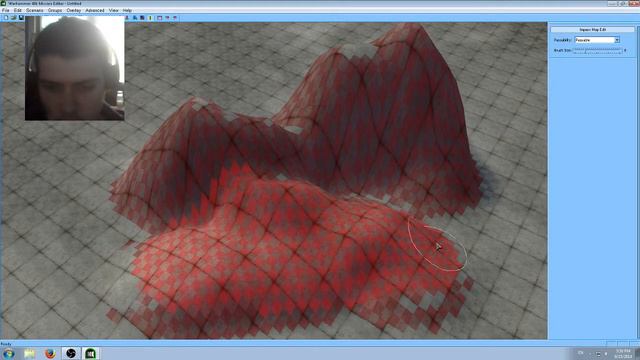Click the taskbar clock

pyautogui.click(x=623, y=354)
